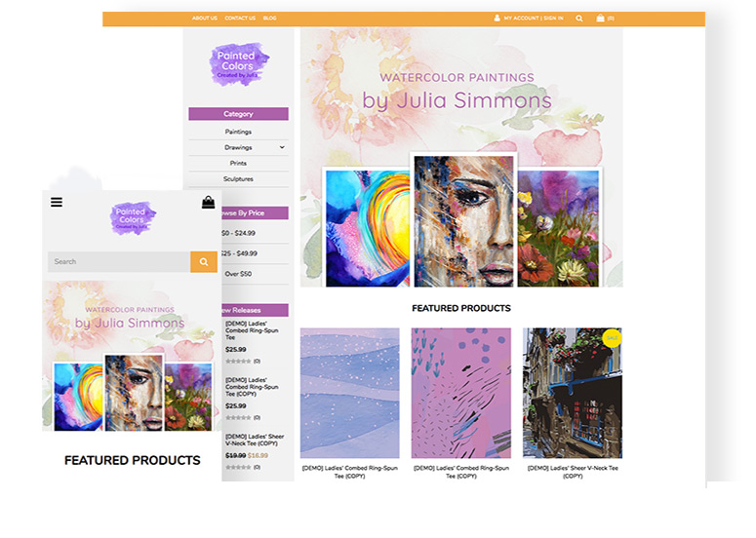
Task: Click the face portrait painting in desktop banner
Action: (463, 221)
